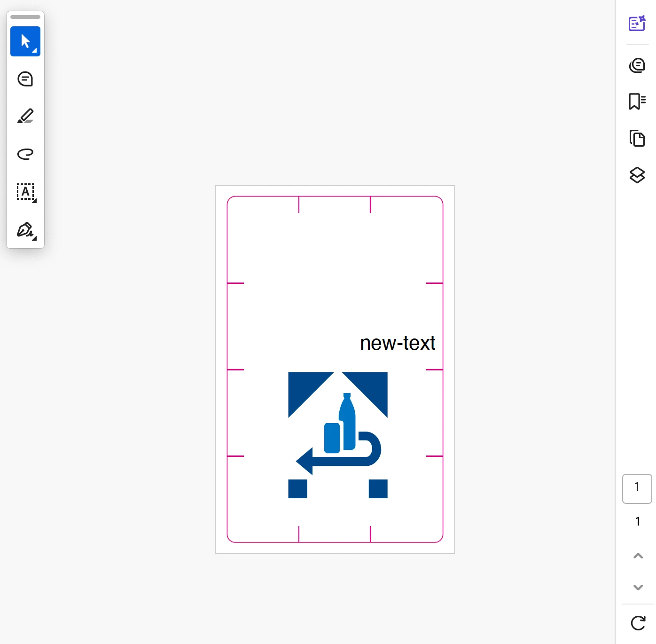Image resolution: width=656 pixels, height=644 pixels.
Task: Activate the text box selection tool
Action: (x=25, y=192)
